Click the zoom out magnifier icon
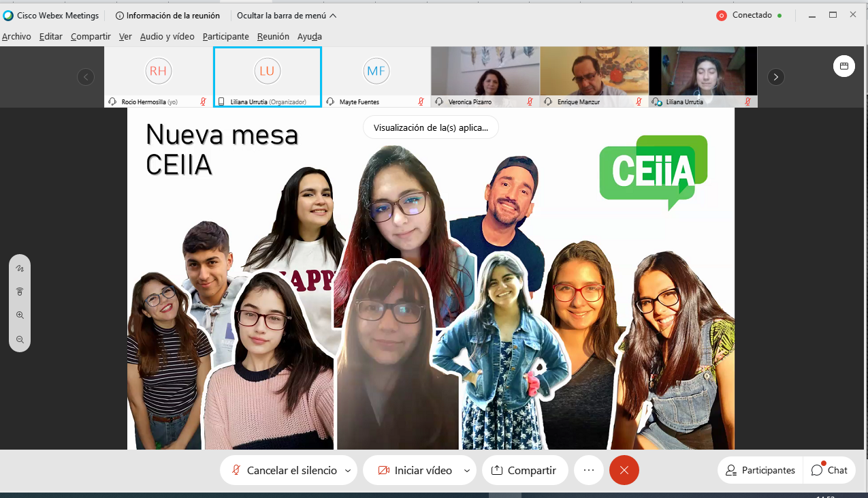Viewport: 868px width, 498px height. 20,339
